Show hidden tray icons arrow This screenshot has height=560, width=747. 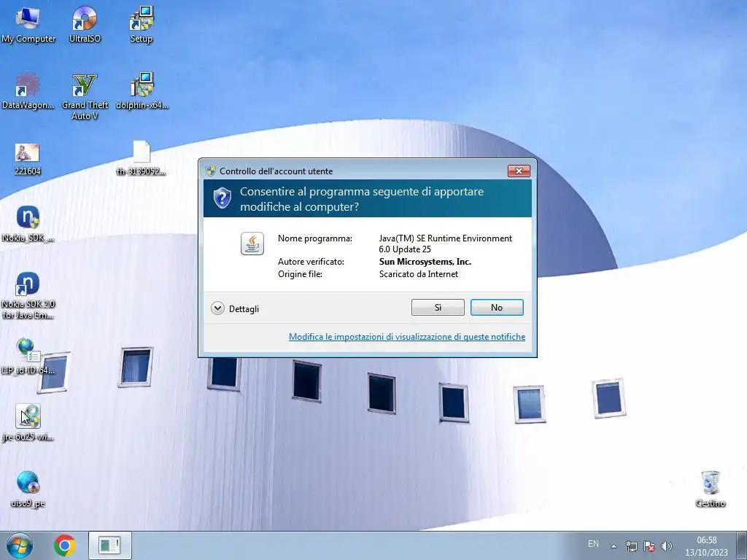click(x=614, y=546)
